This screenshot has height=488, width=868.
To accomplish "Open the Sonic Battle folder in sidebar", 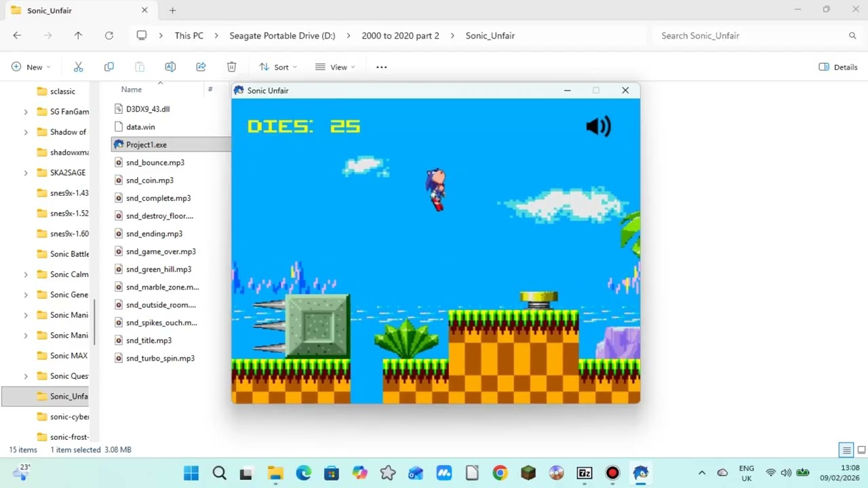I will tap(62, 254).
